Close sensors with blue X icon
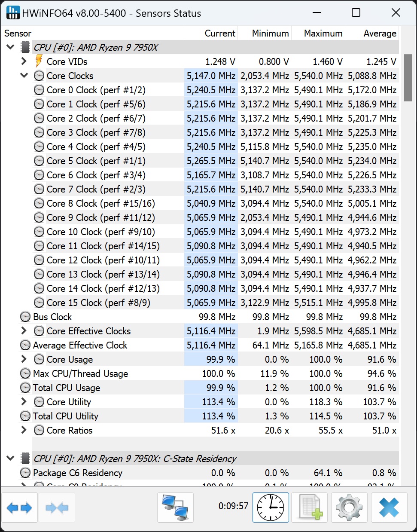 389,508
